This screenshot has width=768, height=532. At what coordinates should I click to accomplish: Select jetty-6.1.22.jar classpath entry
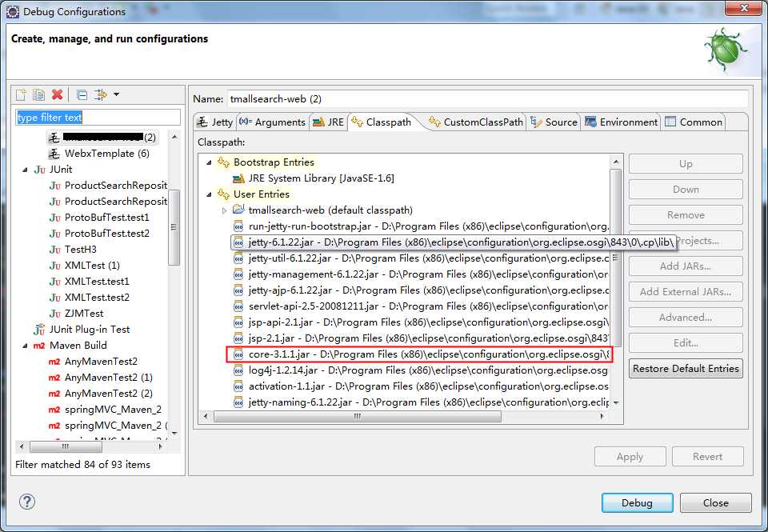click(454, 242)
